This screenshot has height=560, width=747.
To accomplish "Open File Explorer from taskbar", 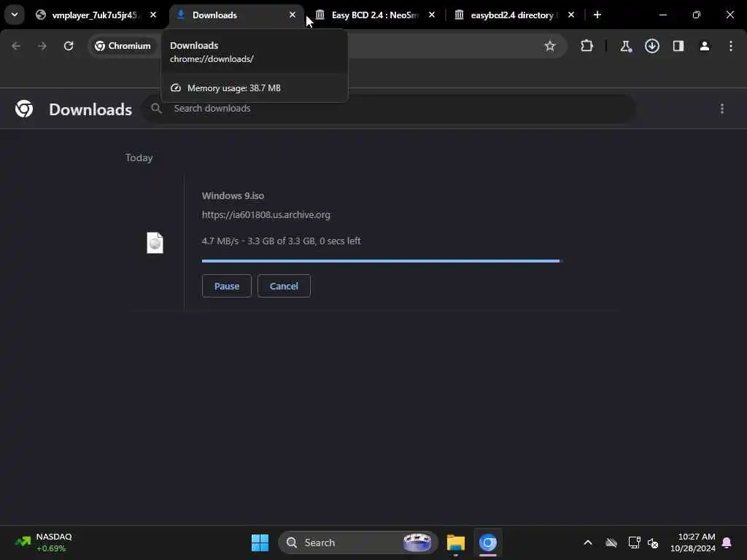I will (456, 542).
